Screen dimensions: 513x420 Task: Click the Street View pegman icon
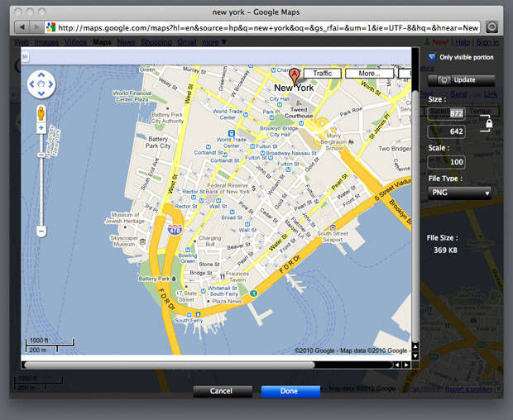click(x=41, y=115)
